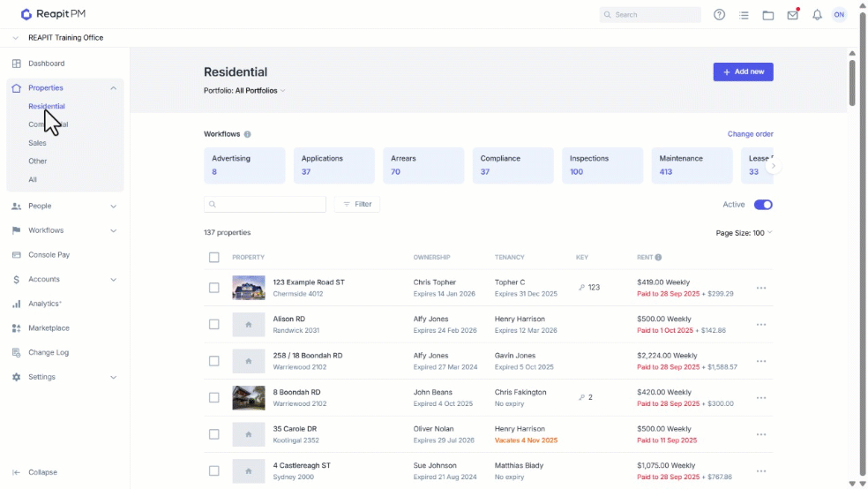Image resolution: width=868 pixels, height=489 pixels.
Task: Select Commercial under Properties
Action: (49, 124)
